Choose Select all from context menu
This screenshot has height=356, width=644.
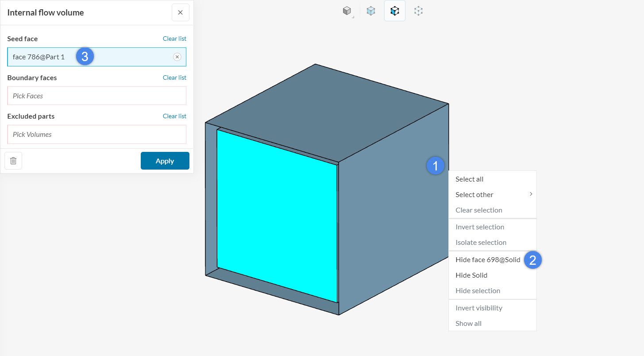pos(469,179)
